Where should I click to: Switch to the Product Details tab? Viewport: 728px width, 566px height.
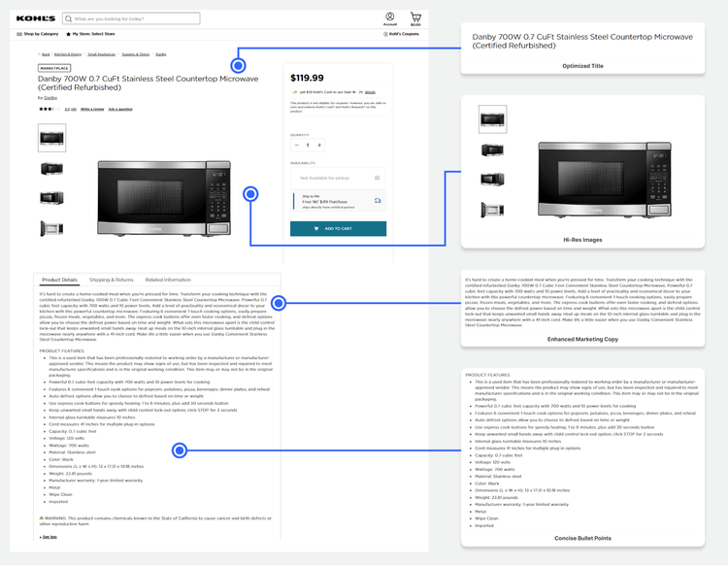coord(59,280)
